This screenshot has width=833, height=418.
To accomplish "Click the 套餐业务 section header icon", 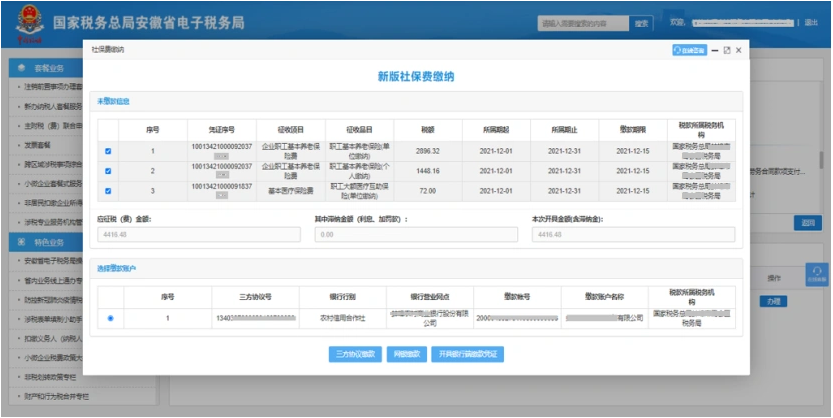I will click(22, 68).
